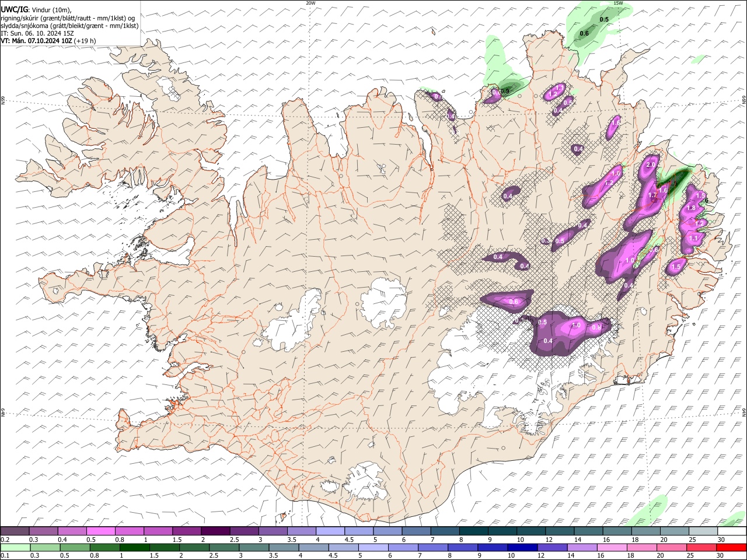Viewport: 747px width, 560px height.
Task: Click the UWC/IG title text
Action: [15, 10]
